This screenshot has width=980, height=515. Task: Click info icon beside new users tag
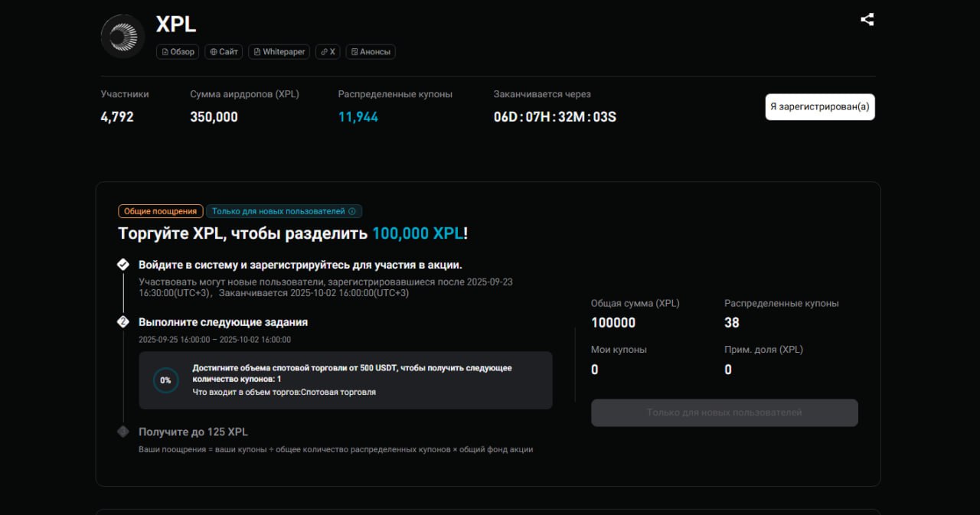[x=352, y=211]
